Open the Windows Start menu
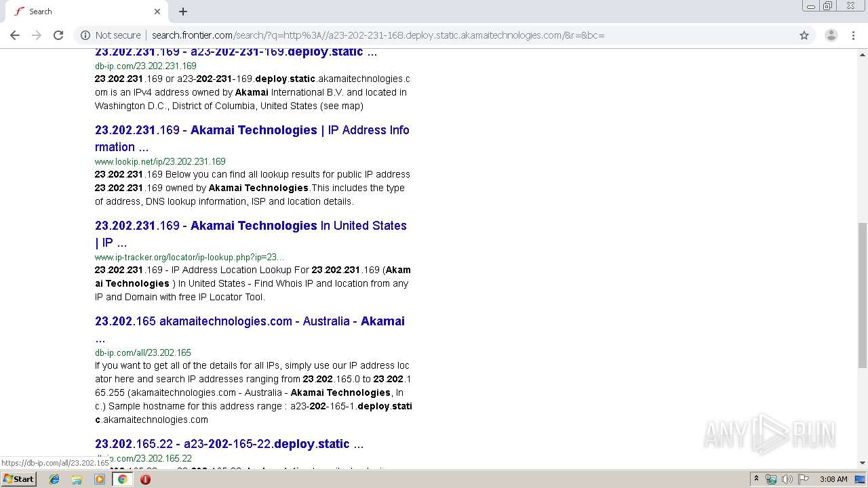This screenshot has height=488, width=868. coord(18,479)
